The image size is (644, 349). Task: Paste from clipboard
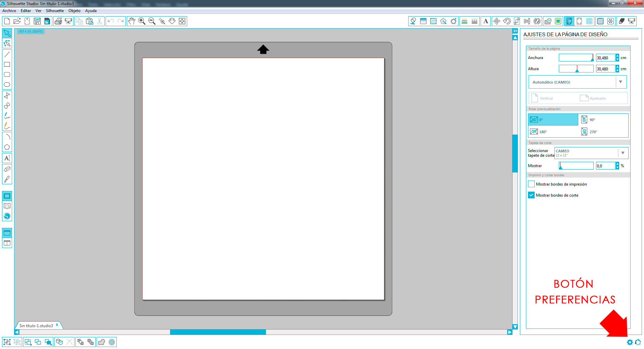(x=90, y=21)
